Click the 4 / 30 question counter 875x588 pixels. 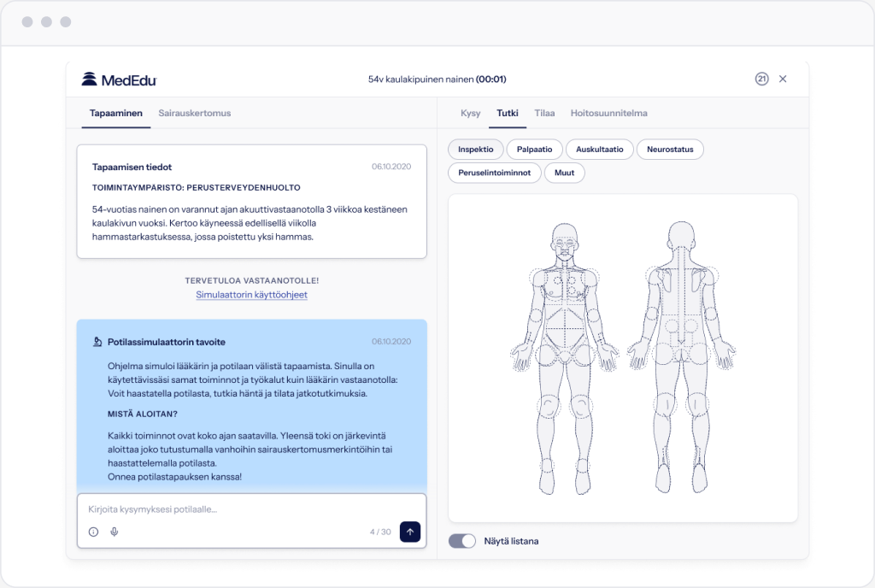click(380, 532)
